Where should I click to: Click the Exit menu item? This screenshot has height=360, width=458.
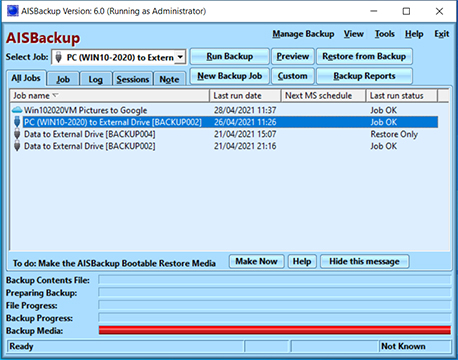[x=441, y=34]
